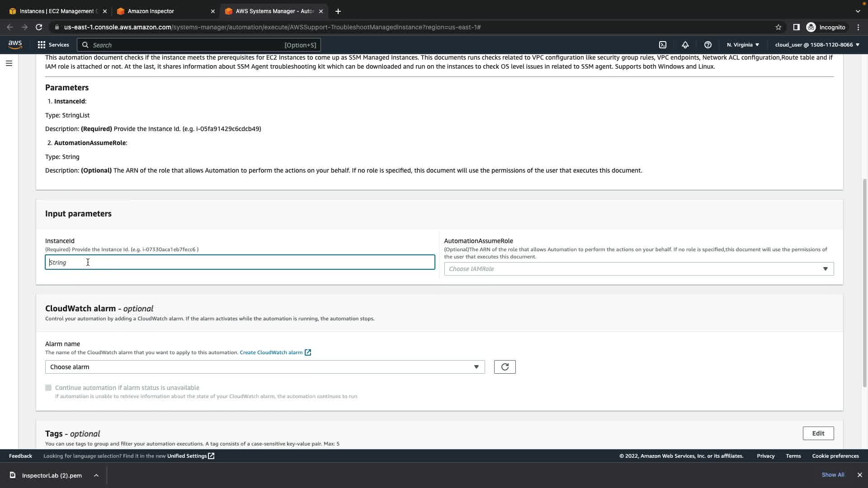Open AWS CloudShell icon in header
This screenshot has width=868, height=488.
pyautogui.click(x=663, y=45)
